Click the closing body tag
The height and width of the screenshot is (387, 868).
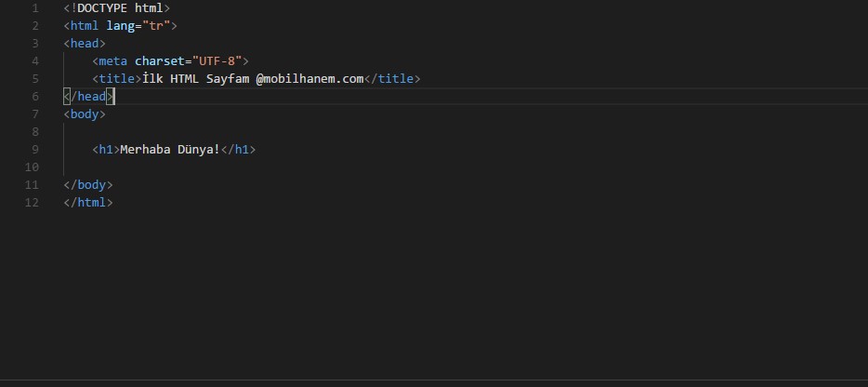pyautogui.click(x=88, y=185)
